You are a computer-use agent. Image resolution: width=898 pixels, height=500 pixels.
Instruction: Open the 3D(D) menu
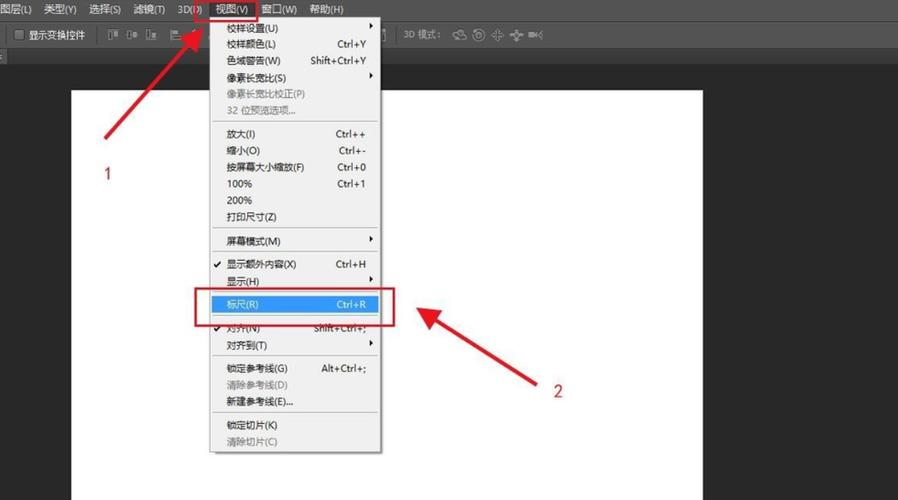pos(190,9)
